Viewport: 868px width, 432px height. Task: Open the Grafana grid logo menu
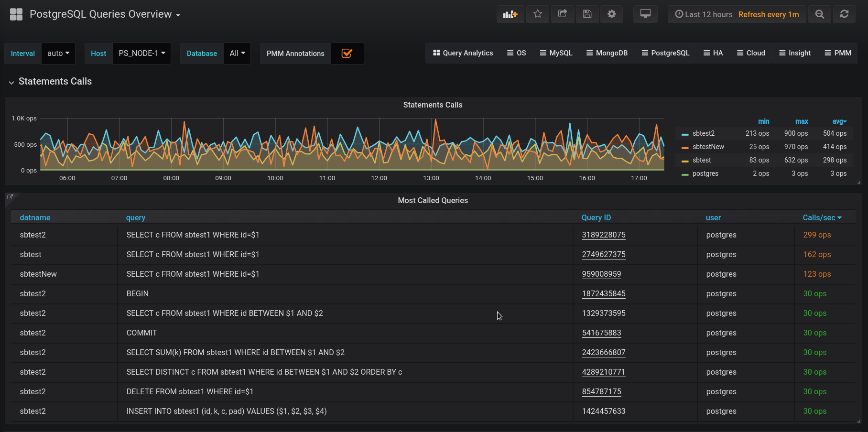click(16, 14)
